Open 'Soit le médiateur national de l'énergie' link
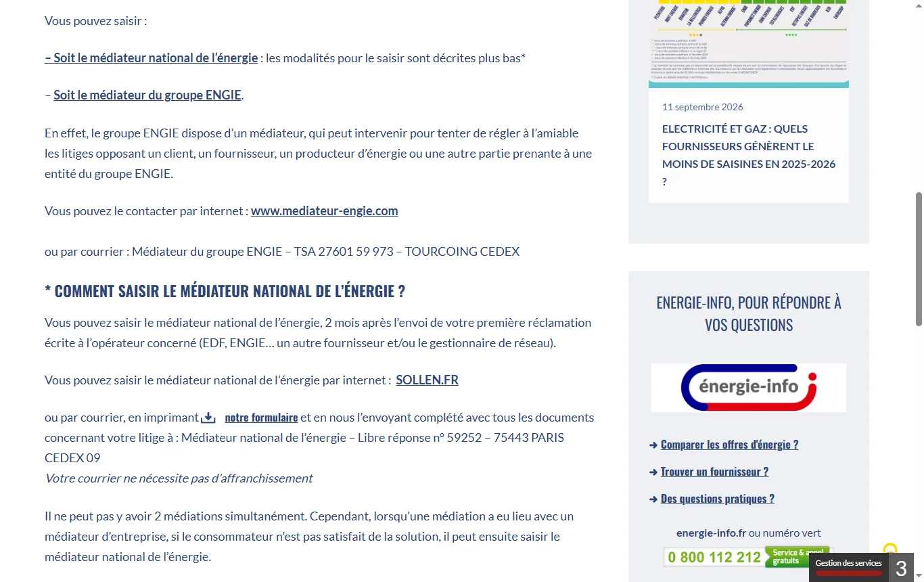The width and height of the screenshot is (924, 582). pos(151,58)
